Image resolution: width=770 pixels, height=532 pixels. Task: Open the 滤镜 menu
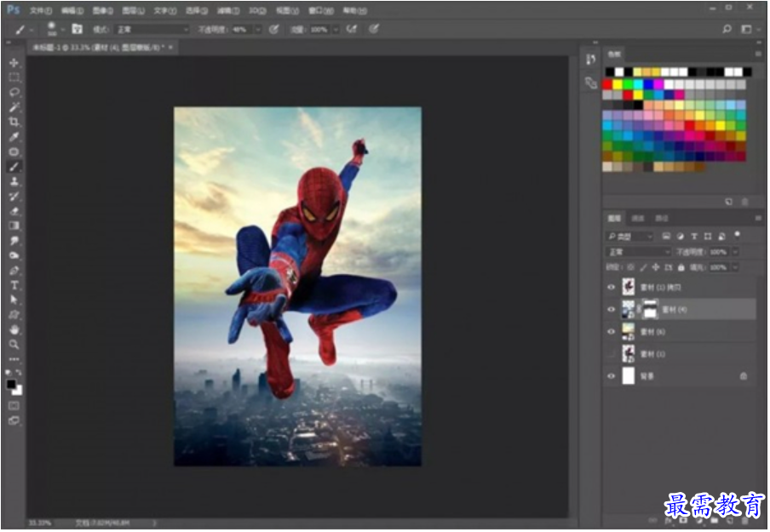point(227,10)
